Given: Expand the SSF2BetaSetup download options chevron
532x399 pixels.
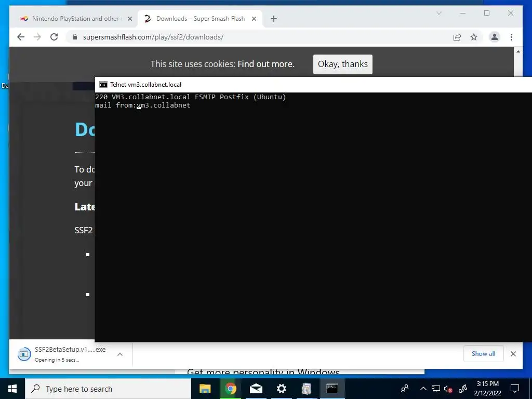Looking at the screenshot, I should (x=120, y=354).
